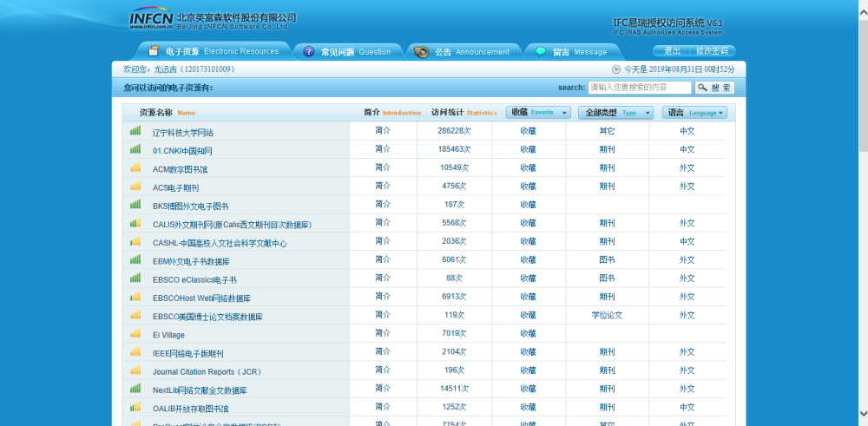Open 简介 introduction for ACS电子期刊
Image resolution: width=868 pixels, height=426 pixels.
click(x=383, y=186)
